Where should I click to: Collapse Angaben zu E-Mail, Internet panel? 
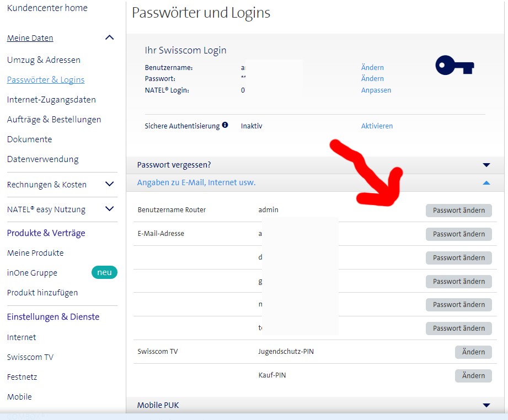pos(486,182)
